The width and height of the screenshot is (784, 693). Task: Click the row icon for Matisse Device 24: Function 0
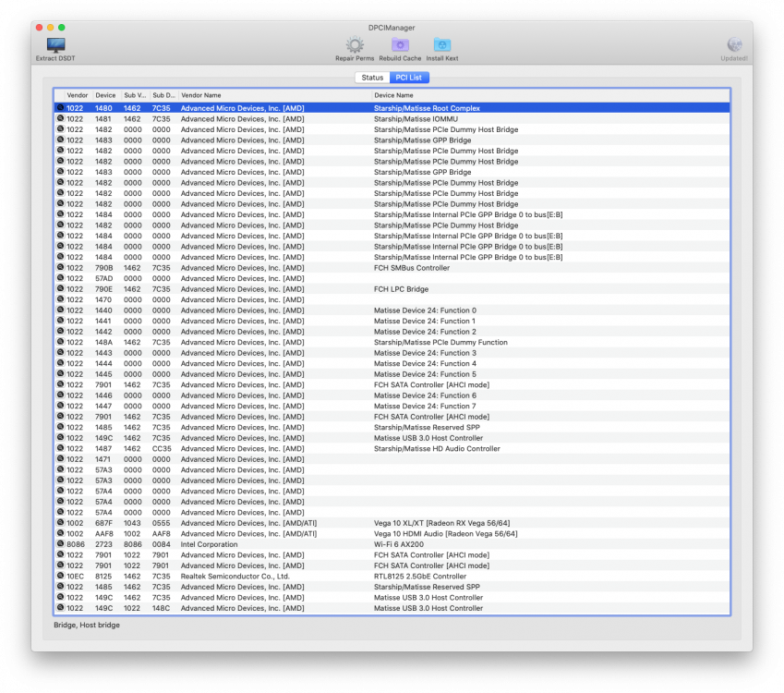click(61, 310)
